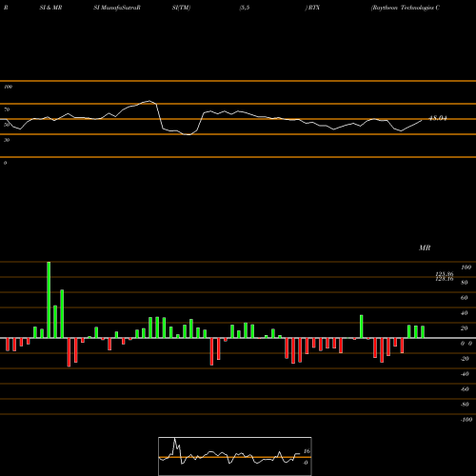The image size is (476, 476).
Task: Click the 123.86 price value label
Action: tap(445, 273)
